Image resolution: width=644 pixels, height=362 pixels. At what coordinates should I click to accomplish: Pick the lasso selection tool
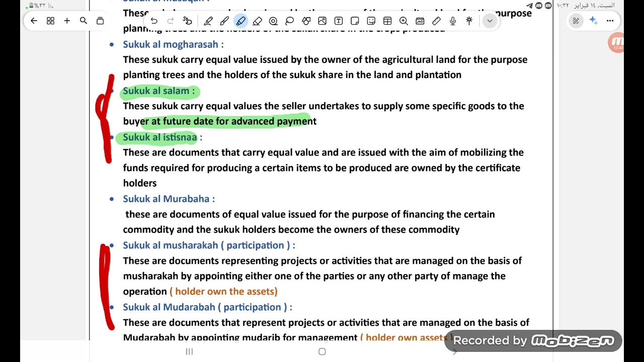[290, 21]
